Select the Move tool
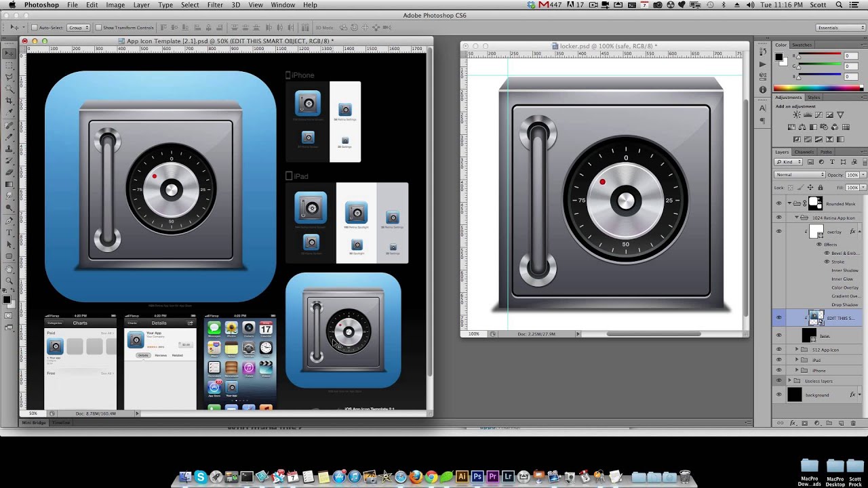868x488 pixels. pos(9,52)
